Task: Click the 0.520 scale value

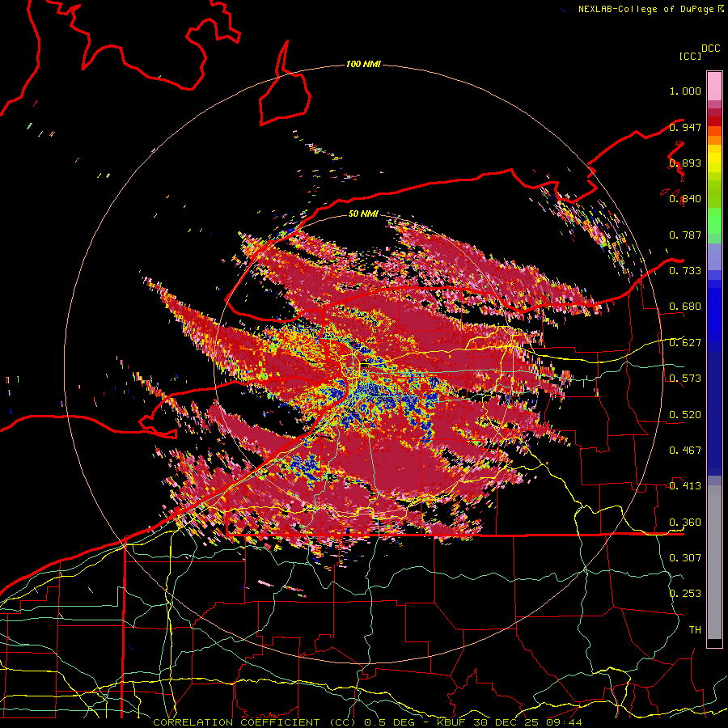Action: [685, 414]
